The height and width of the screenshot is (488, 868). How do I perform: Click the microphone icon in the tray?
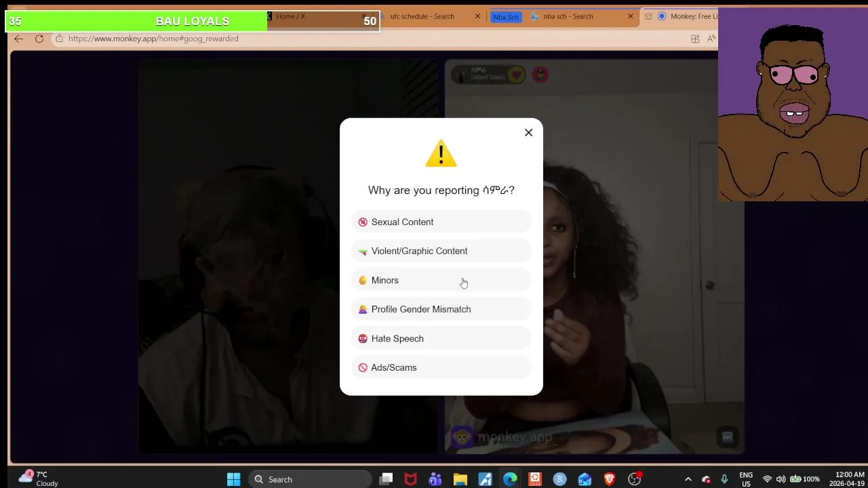pyautogui.click(x=724, y=479)
